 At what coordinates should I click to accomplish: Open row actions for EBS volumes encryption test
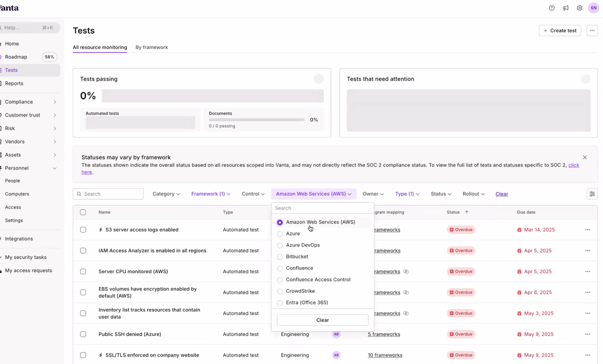pos(588,292)
